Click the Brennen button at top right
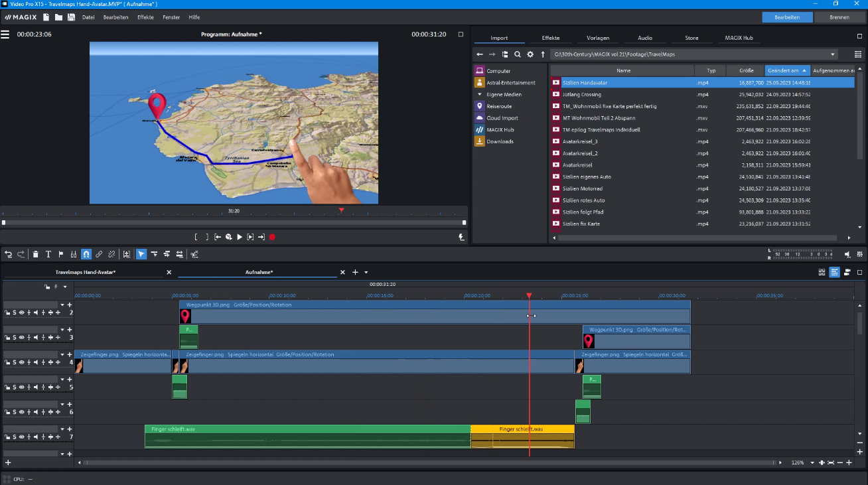The height and width of the screenshot is (485, 868). pyautogui.click(x=840, y=17)
